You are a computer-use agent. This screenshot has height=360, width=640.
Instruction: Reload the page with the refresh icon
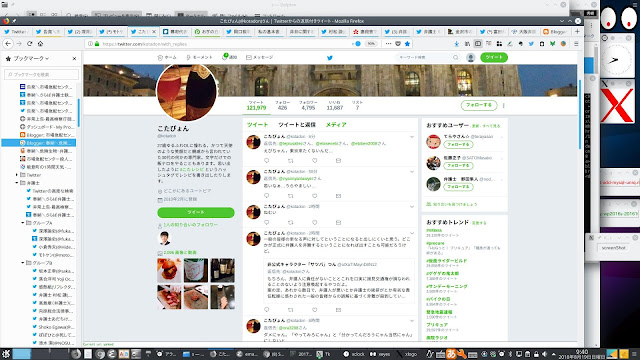pyautogui.click(x=29, y=44)
